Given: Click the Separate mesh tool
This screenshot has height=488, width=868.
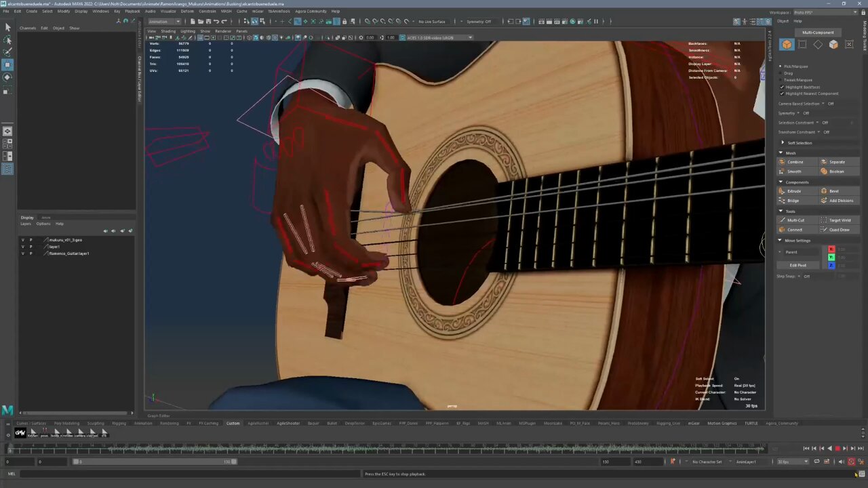Looking at the screenshot, I should (x=839, y=162).
